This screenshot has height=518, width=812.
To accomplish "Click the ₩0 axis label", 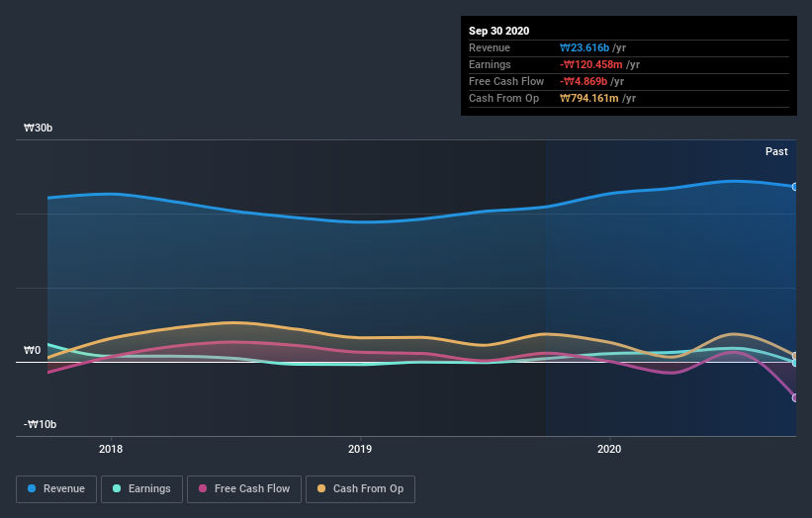I will click(x=32, y=350).
